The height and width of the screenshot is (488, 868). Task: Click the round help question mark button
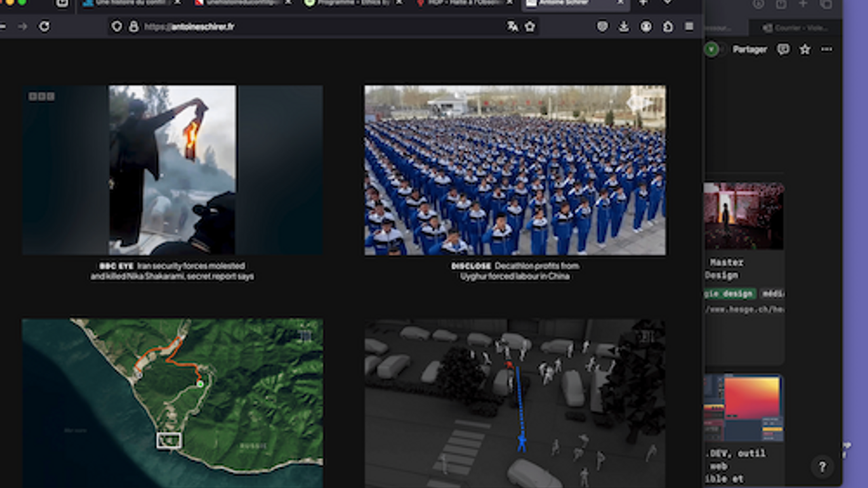click(822, 466)
